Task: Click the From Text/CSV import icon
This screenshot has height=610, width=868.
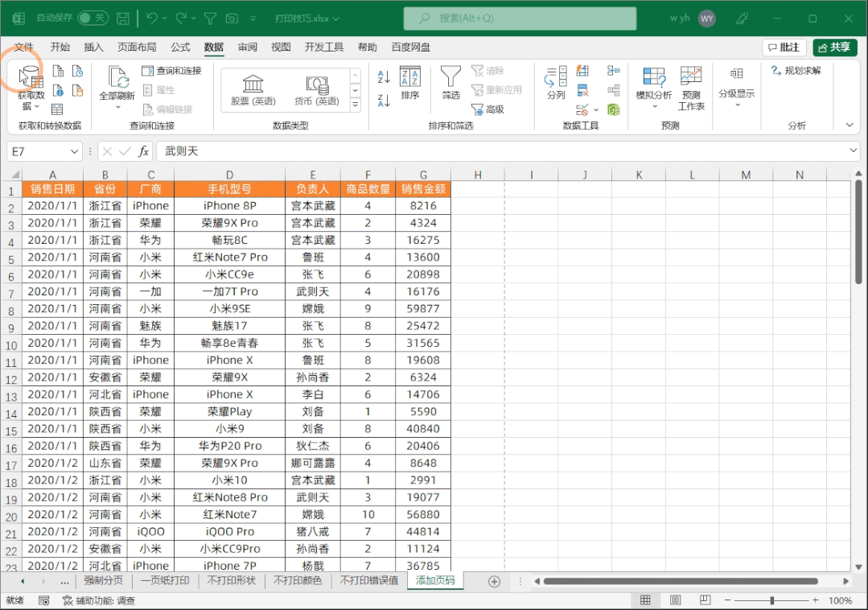Action: coord(58,71)
